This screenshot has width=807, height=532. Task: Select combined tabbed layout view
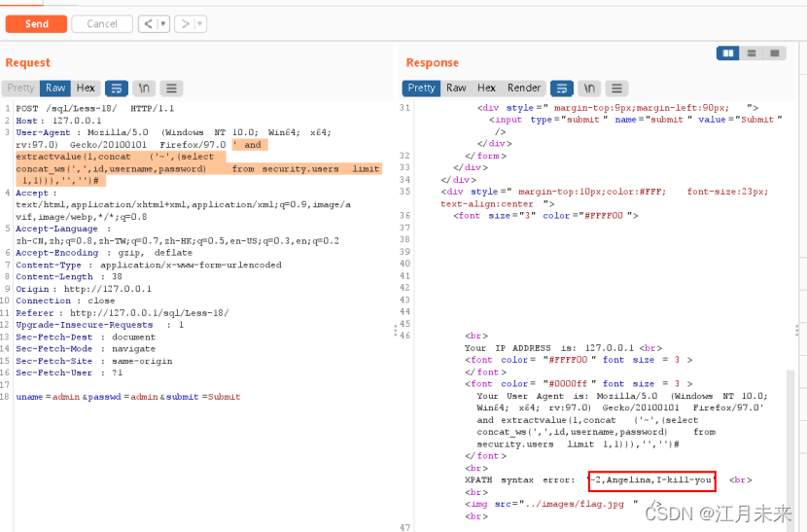click(x=775, y=53)
